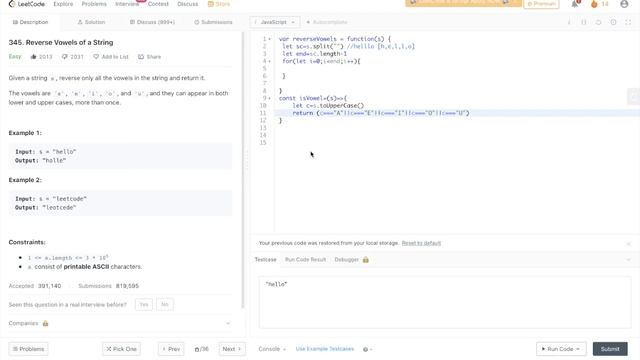Click the Debugger lock icon
Image resolution: width=640 pixels, height=360 pixels.
[366, 260]
